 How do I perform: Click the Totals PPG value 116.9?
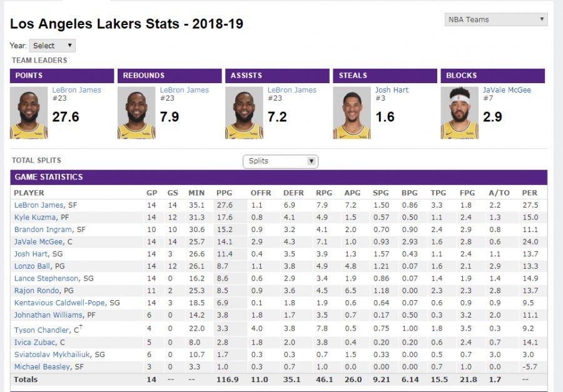click(227, 379)
